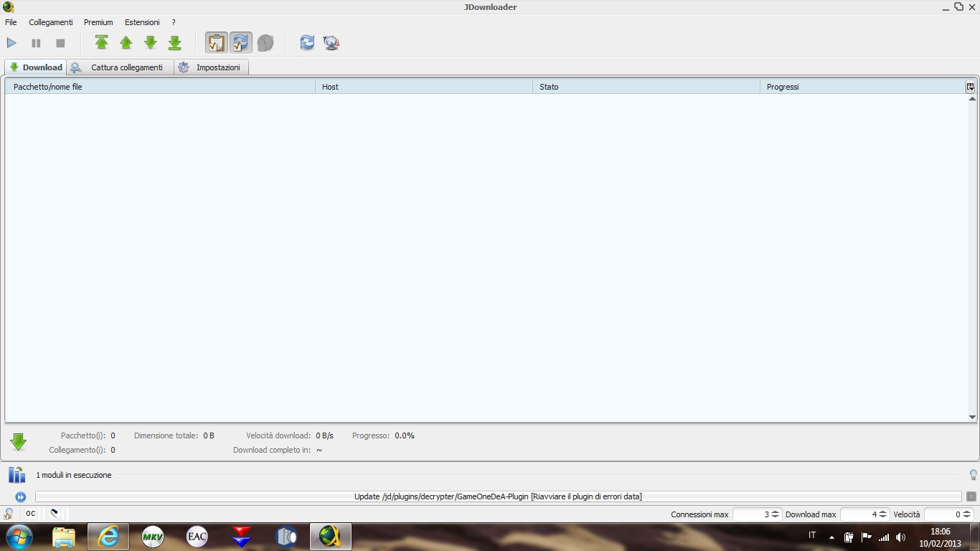Screen dimensions: 980x551
Task: Open the Impostazioni tab
Action: 212,67
